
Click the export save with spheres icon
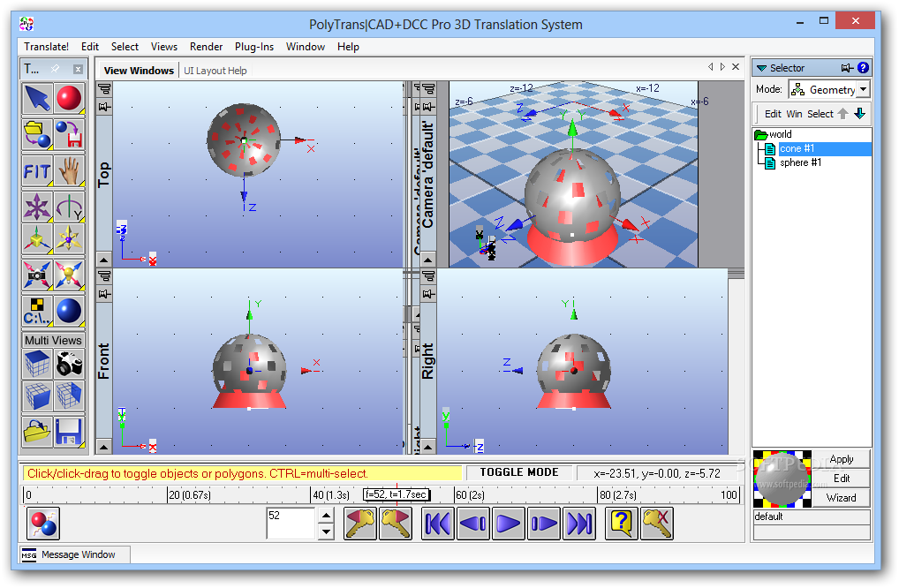pos(70,134)
